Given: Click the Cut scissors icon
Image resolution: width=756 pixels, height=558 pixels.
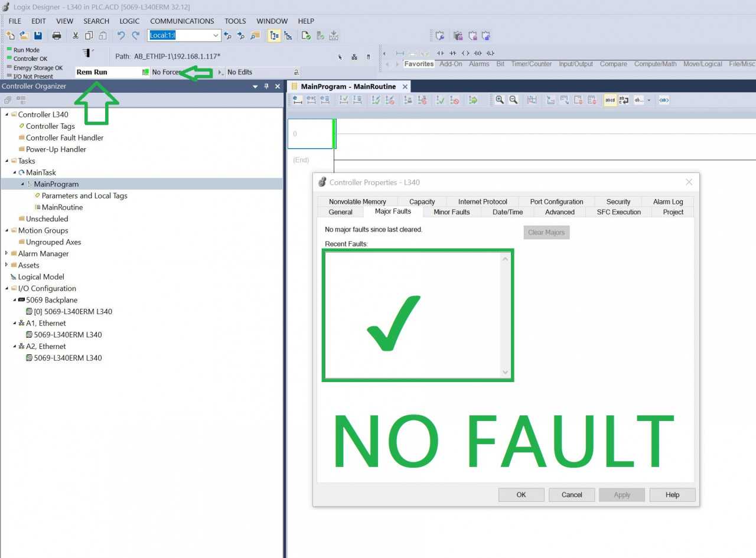Looking at the screenshot, I should (76, 35).
